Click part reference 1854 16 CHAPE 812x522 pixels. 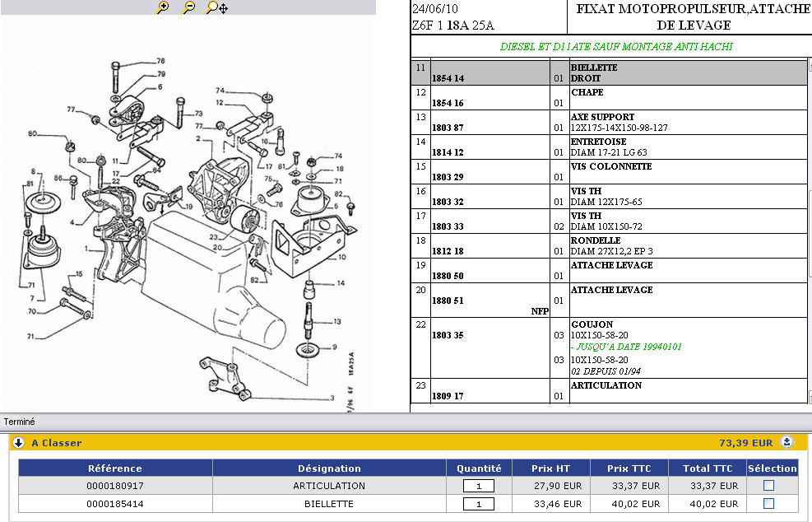tap(448, 103)
